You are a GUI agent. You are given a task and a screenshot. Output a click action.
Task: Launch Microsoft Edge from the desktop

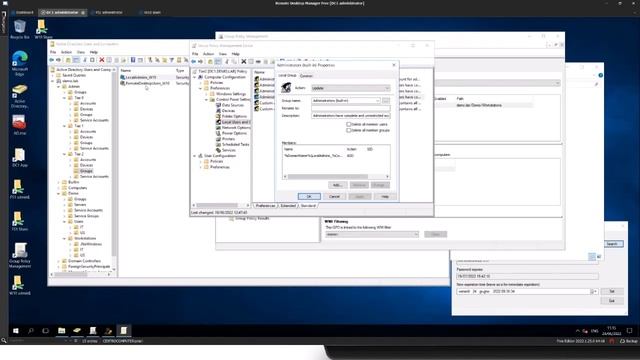point(19,63)
